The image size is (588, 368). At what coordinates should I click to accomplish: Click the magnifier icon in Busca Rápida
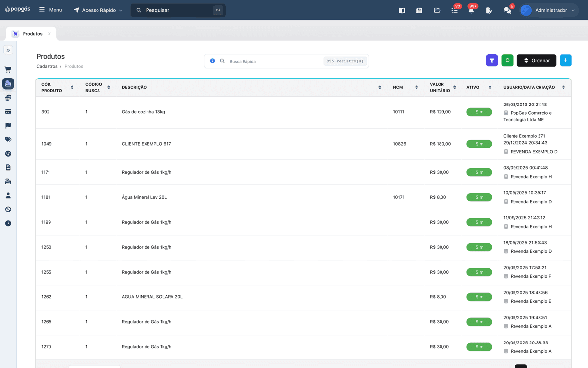(222, 61)
